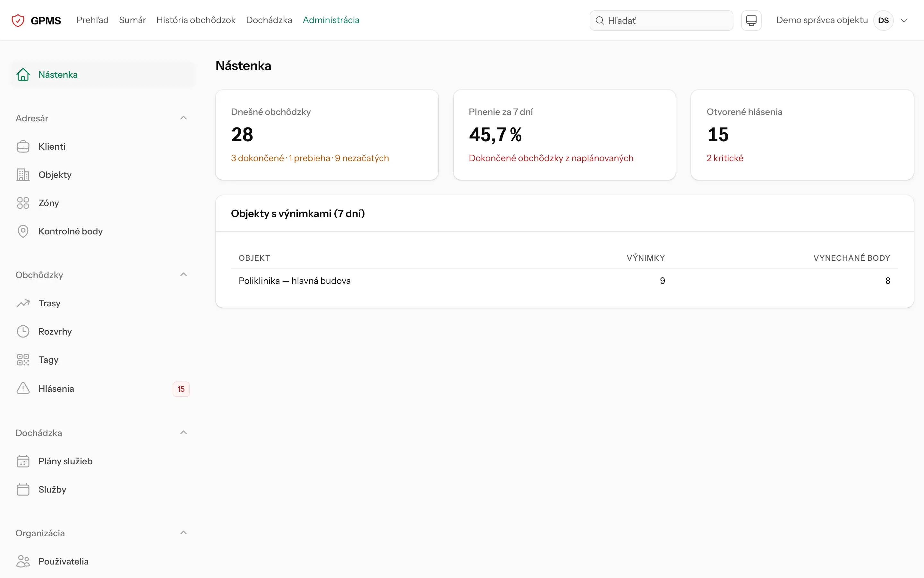
Task: Click the monitor display icon button
Action: pos(751,20)
